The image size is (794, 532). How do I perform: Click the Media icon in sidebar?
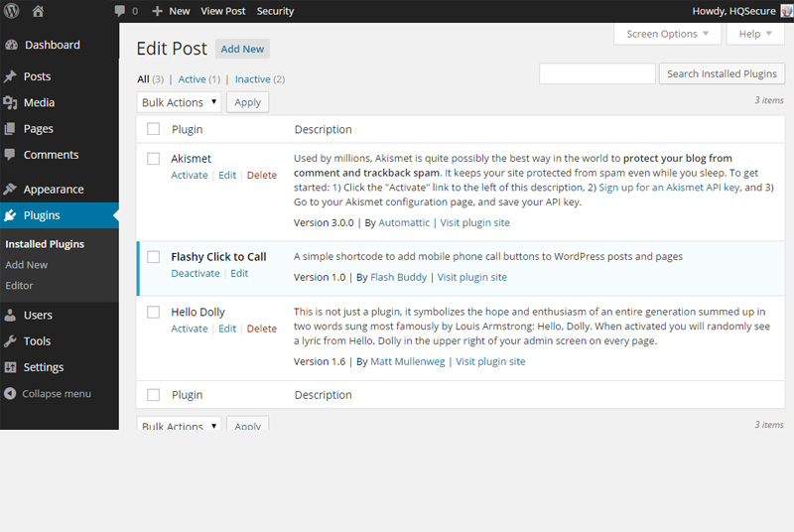[x=11, y=102]
